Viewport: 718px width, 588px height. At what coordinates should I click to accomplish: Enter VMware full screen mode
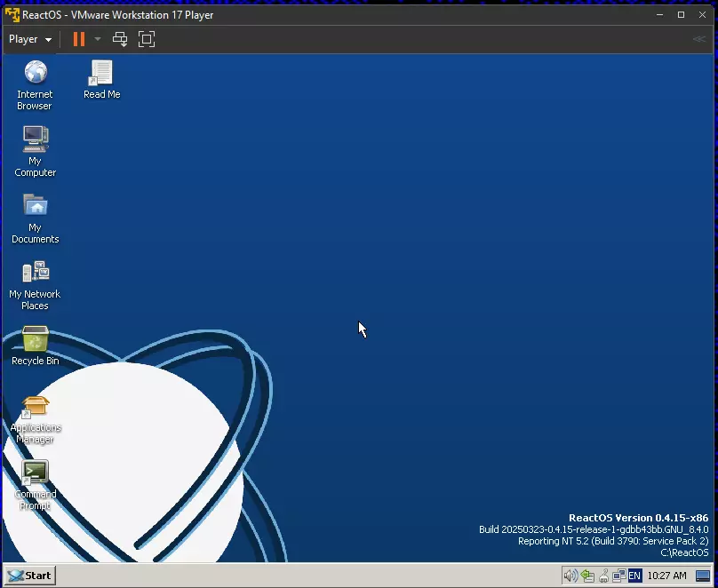[x=147, y=39]
